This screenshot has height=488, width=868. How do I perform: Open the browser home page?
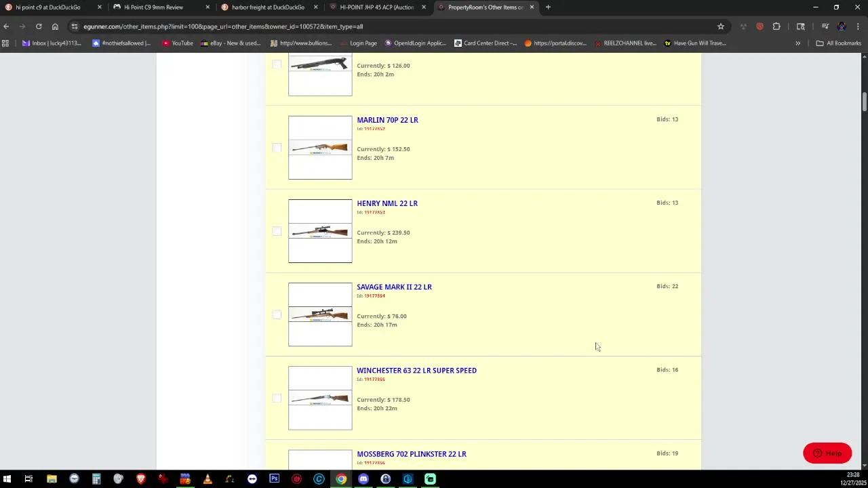tap(55, 26)
